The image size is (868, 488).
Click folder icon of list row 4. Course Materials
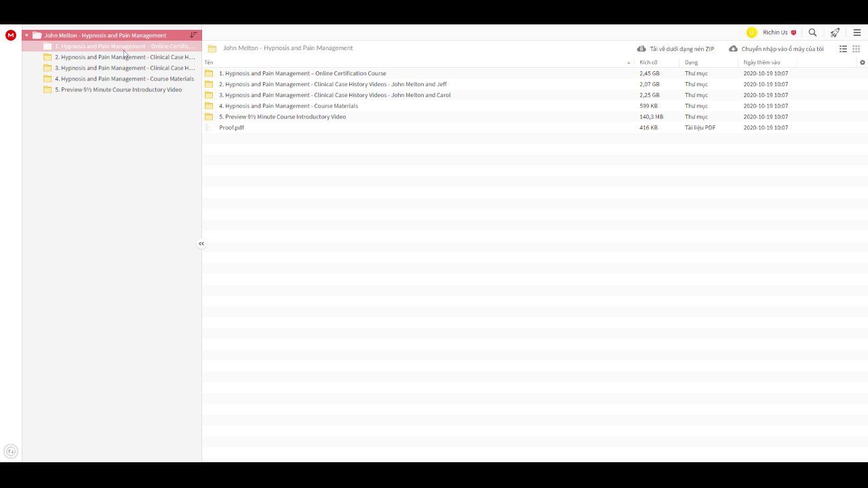click(209, 106)
